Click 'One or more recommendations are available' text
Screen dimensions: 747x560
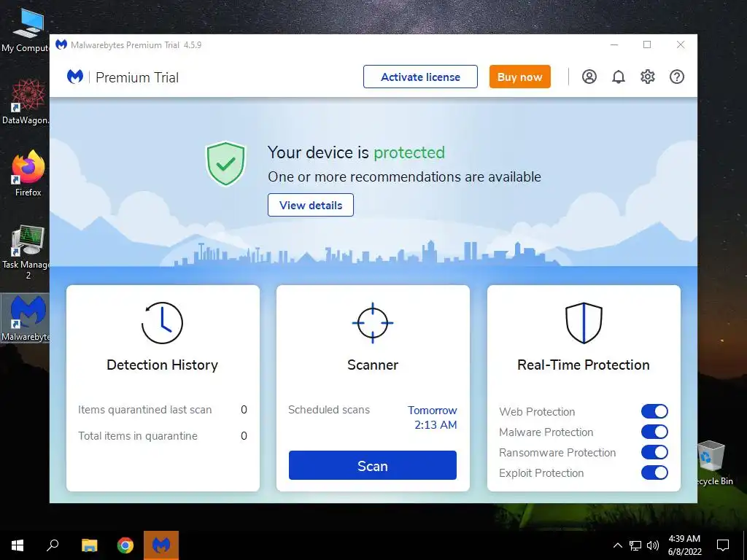tap(404, 176)
